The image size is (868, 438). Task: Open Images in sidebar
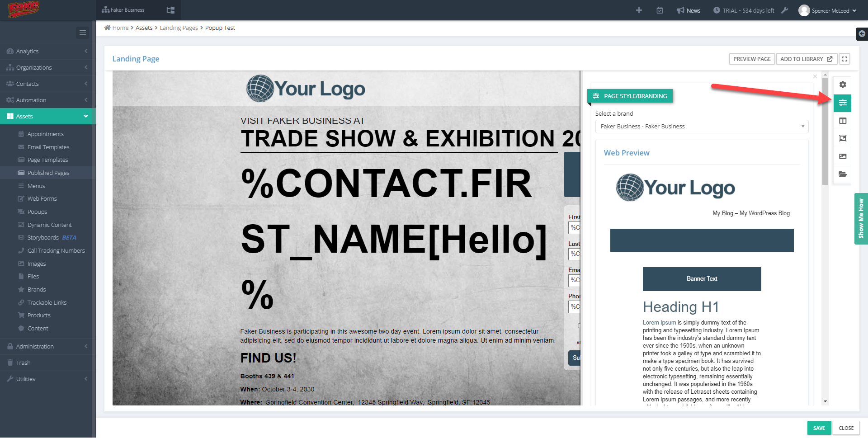(x=46, y=264)
